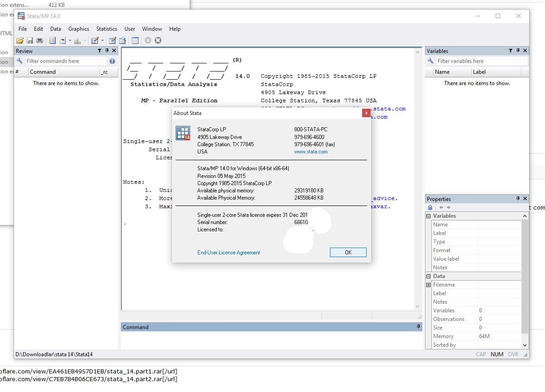The image size is (545, 392).
Task: Click the Properties panel scroll-down arrow
Action: pyautogui.click(x=525, y=345)
